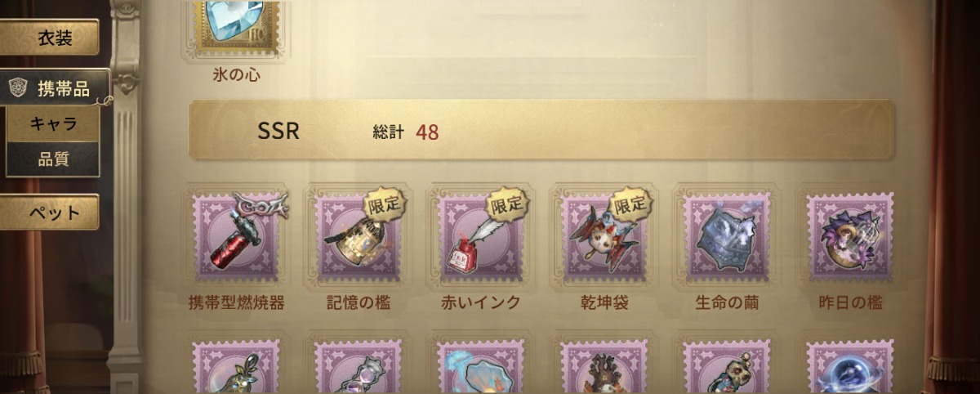
Task: Sort by キャラ character option
Action: [x=53, y=124]
